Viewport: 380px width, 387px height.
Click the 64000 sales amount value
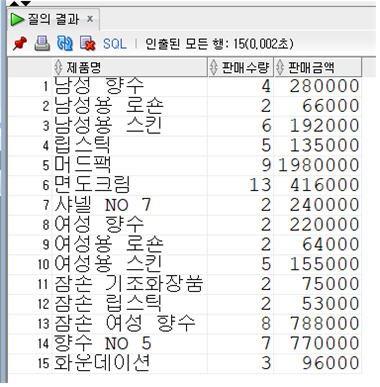[x=330, y=244]
